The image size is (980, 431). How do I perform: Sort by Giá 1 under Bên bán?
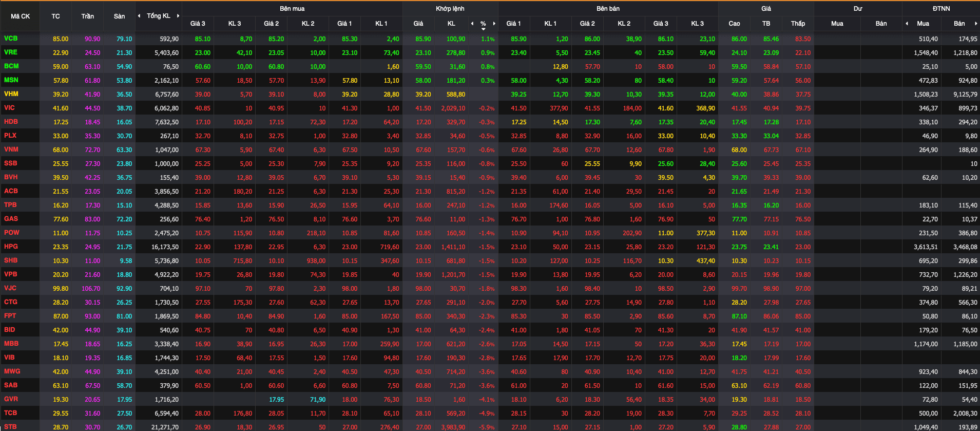[x=513, y=24]
